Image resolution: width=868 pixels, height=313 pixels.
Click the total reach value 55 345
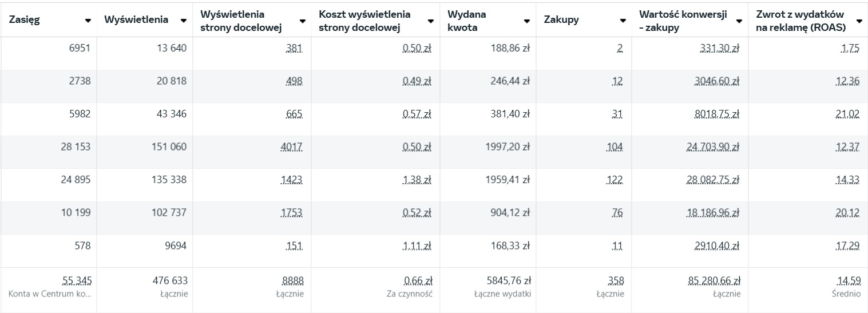click(77, 281)
